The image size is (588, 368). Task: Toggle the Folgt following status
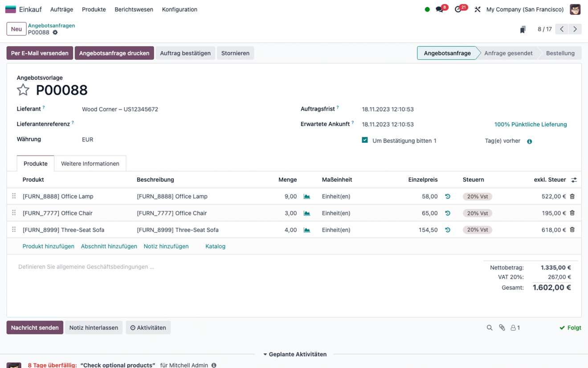coord(570,328)
